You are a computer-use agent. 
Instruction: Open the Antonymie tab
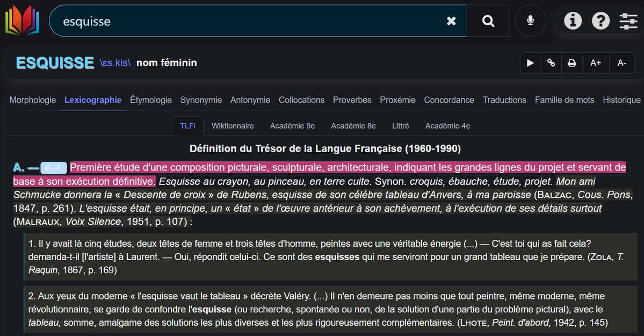(250, 100)
